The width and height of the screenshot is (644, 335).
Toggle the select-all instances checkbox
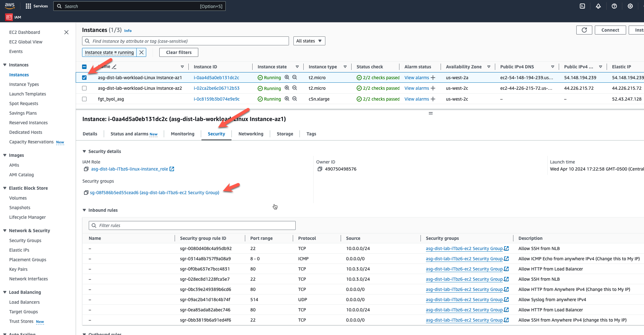point(84,67)
